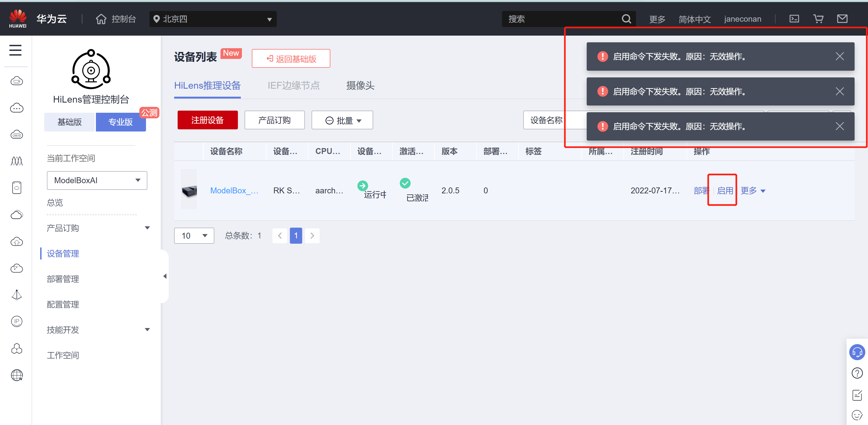The width and height of the screenshot is (868, 425).
Task: Switch to 专业版 edition
Action: [121, 122]
